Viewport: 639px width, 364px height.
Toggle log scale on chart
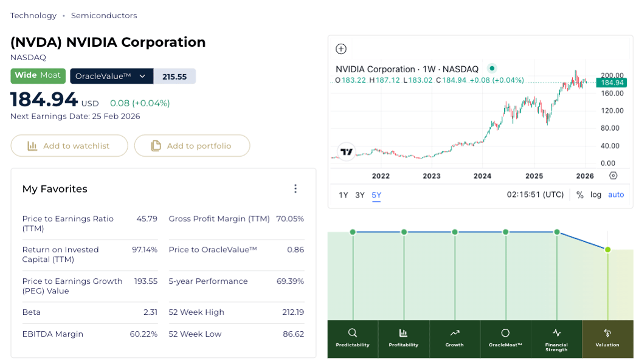pyautogui.click(x=596, y=195)
